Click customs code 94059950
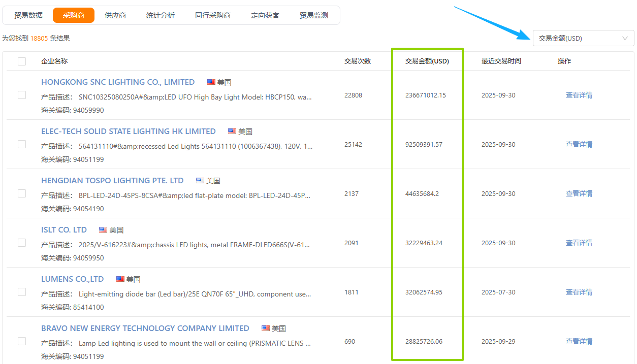The height and width of the screenshot is (364, 637). 88,258
